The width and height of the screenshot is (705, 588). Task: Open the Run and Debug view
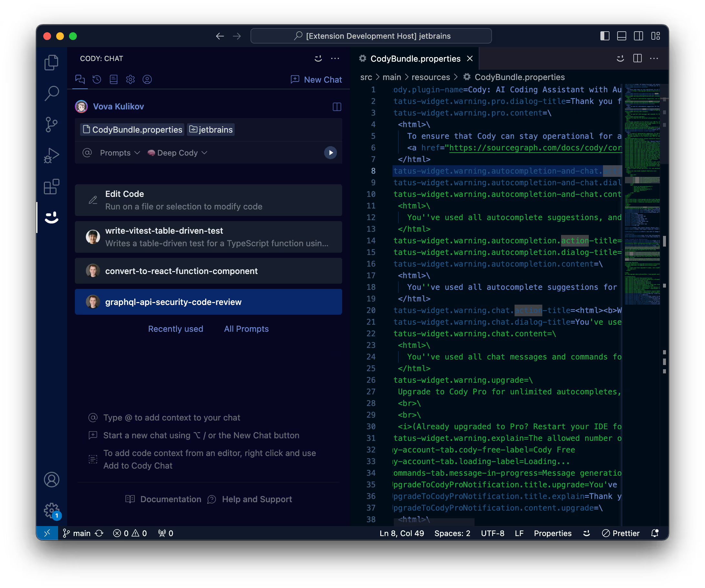pyautogui.click(x=52, y=155)
